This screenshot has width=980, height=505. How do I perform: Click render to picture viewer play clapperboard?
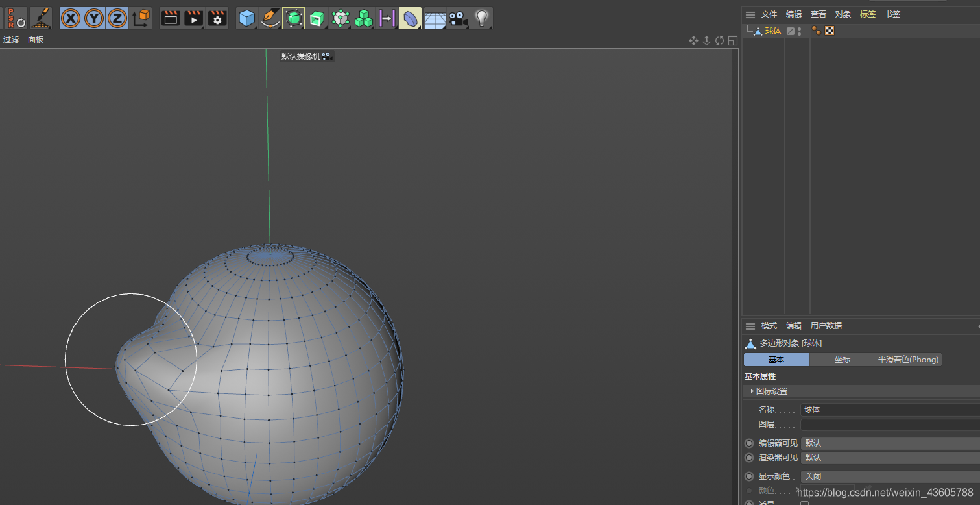194,18
